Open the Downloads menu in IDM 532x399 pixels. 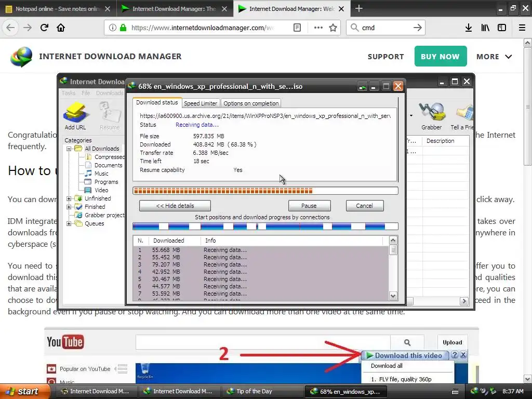tap(110, 93)
